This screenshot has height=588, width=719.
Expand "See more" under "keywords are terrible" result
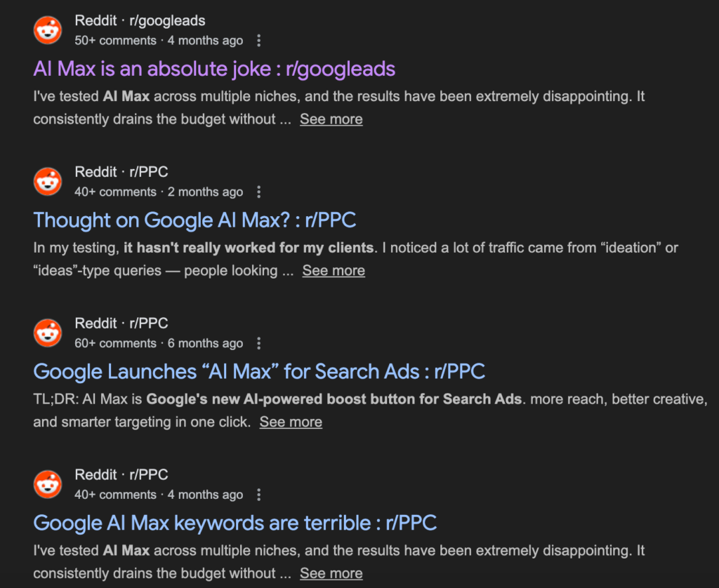coord(331,574)
